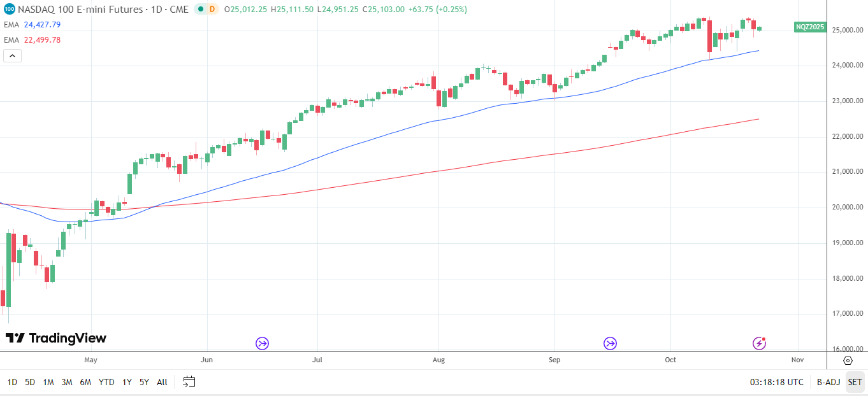Screen dimensions: 868x396
Task: Open the timezone menu at 03:18:18 UTC
Action: point(776,382)
